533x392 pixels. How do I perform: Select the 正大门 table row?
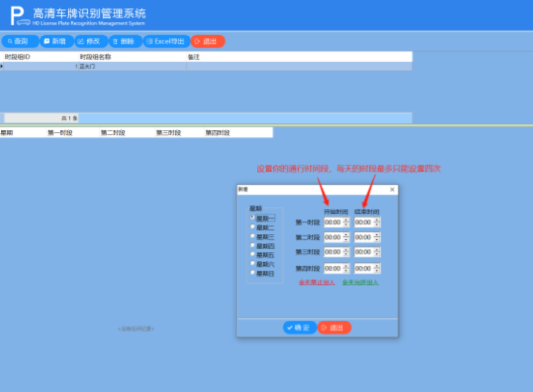pyautogui.click(x=206, y=66)
